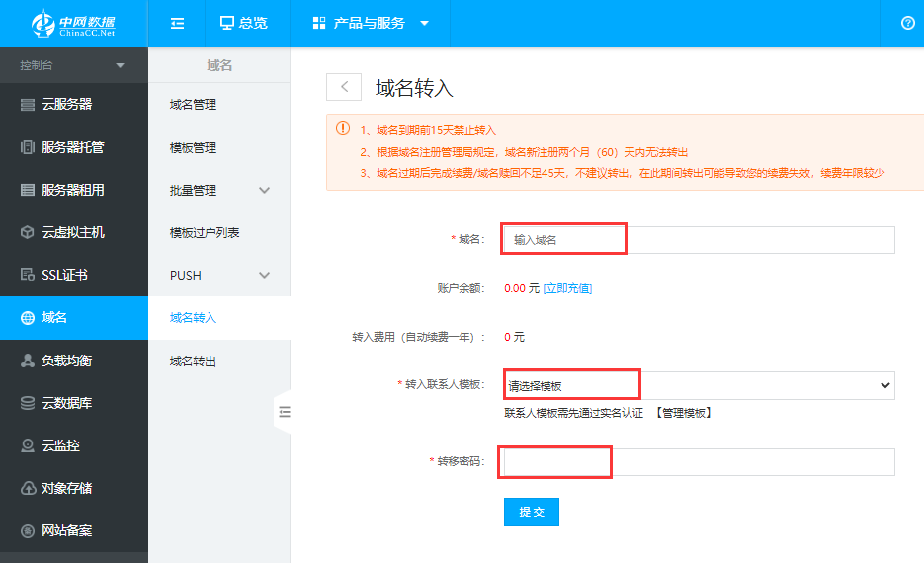Click the help question mark icon

coord(908,23)
